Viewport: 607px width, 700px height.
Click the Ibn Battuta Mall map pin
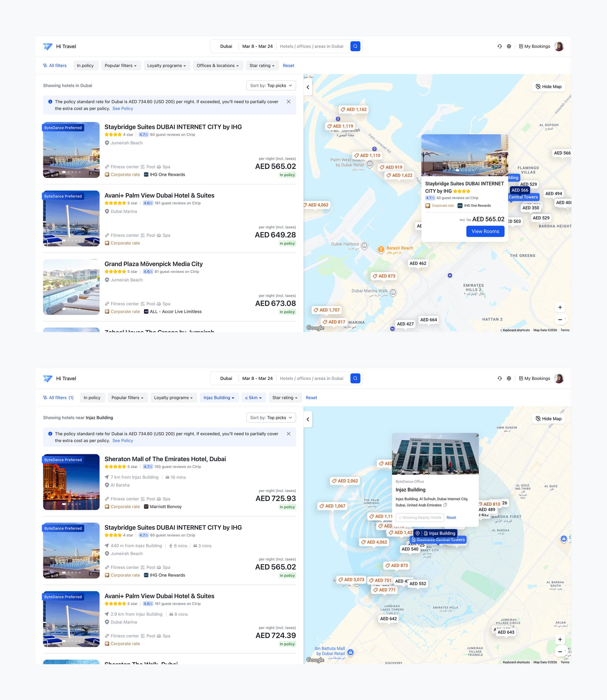pyautogui.click(x=350, y=652)
